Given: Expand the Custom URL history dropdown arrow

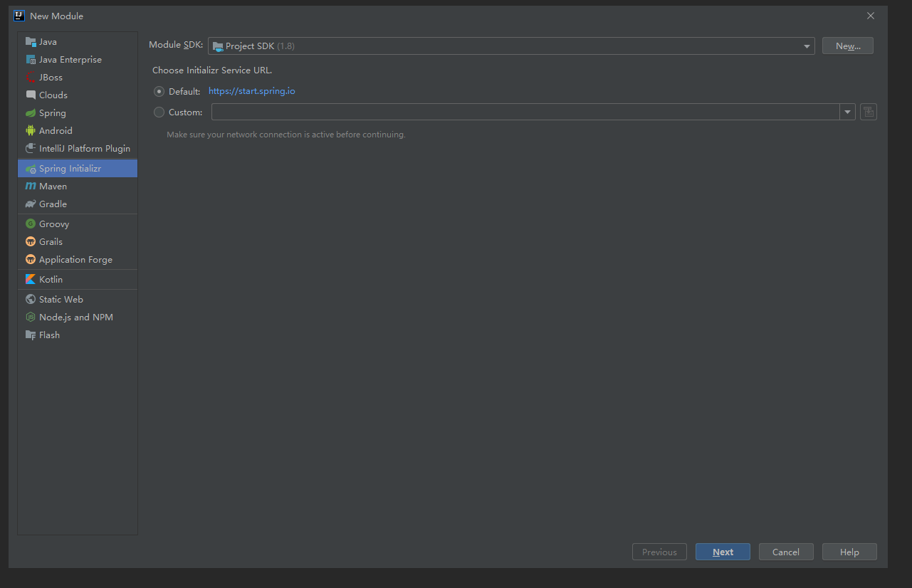Looking at the screenshot, I should click(x=847, y=112).
